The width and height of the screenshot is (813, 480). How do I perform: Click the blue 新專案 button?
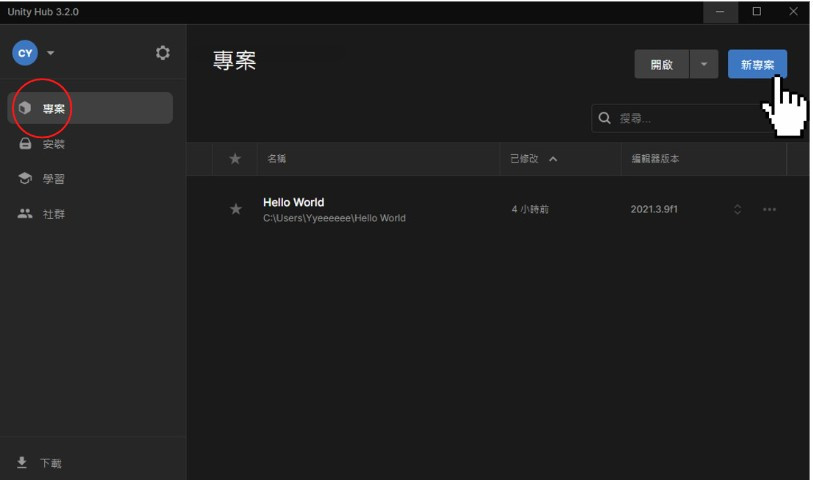click(757, 64)
